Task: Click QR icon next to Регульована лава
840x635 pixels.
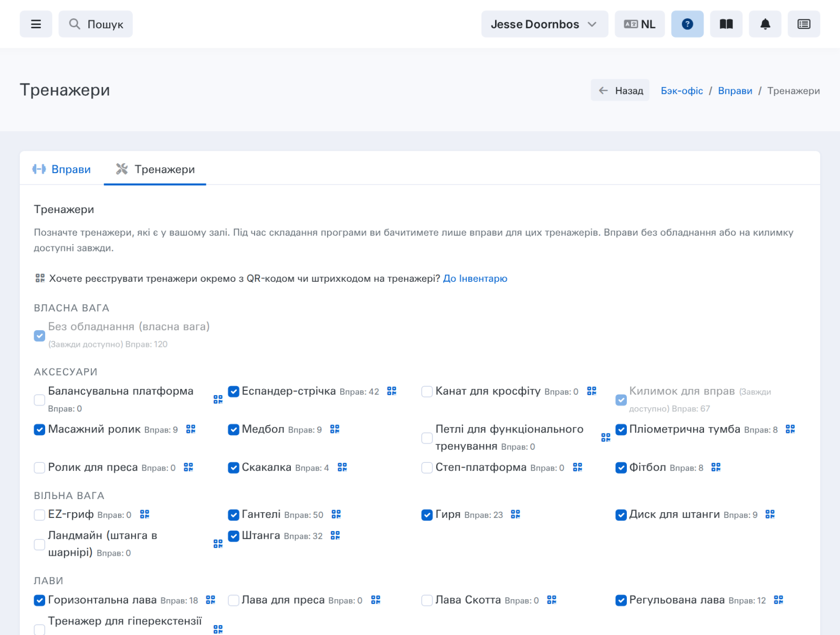Action: [x=779, y=600]
